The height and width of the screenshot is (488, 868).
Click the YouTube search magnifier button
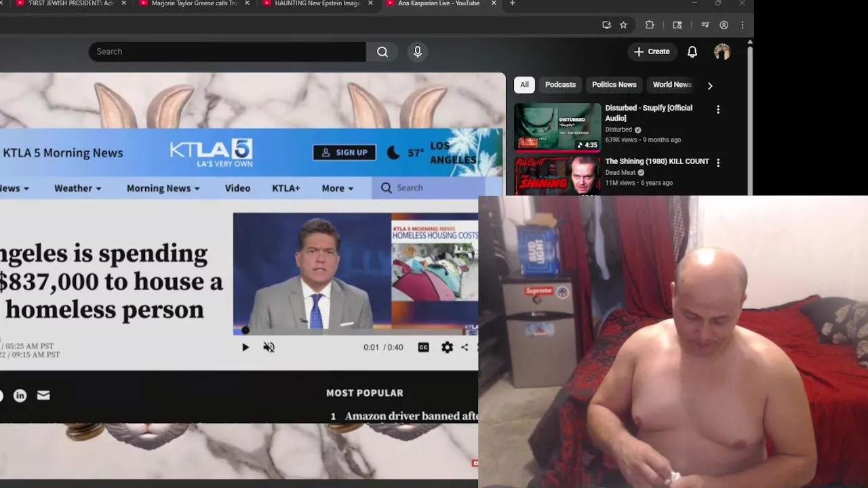(382, 52)
